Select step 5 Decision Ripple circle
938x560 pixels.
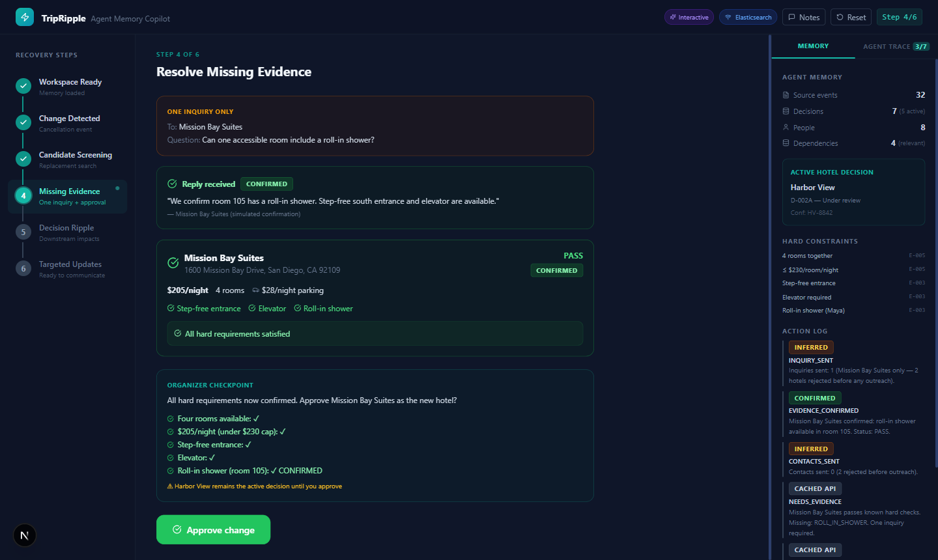pos(23,232)
